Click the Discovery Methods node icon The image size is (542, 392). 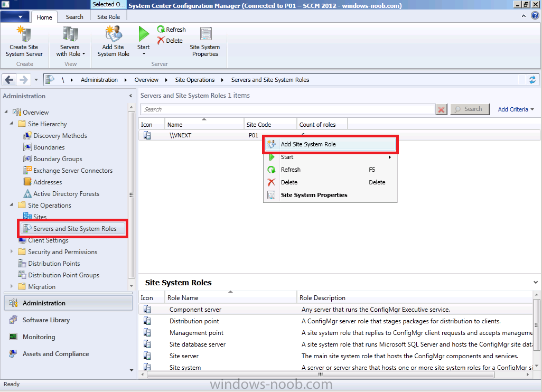click(27, 135)
